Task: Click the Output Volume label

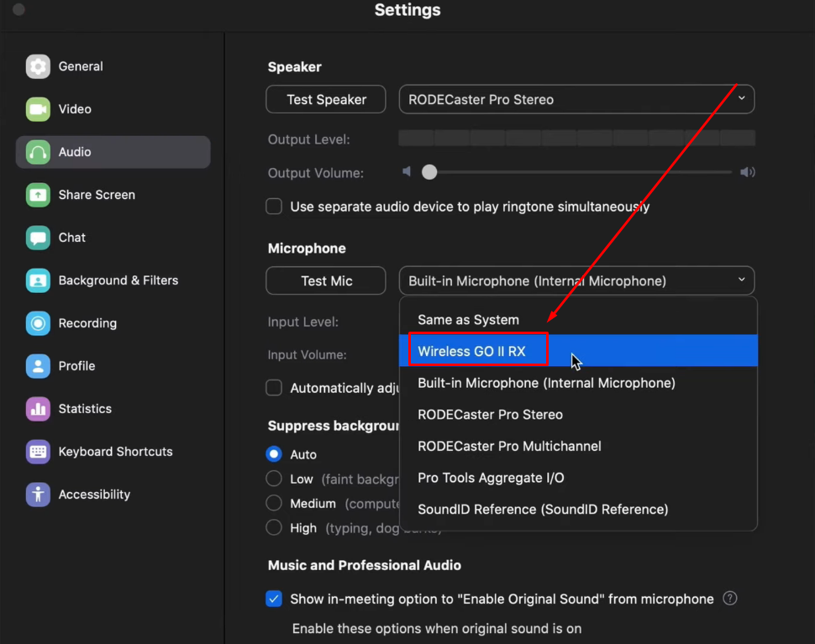Action: (316, 173)
